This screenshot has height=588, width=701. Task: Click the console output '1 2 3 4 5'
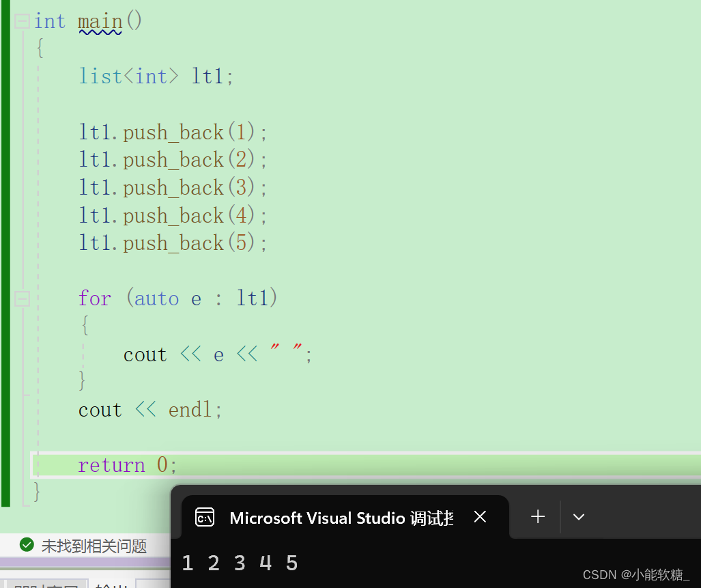coord(240,563)
